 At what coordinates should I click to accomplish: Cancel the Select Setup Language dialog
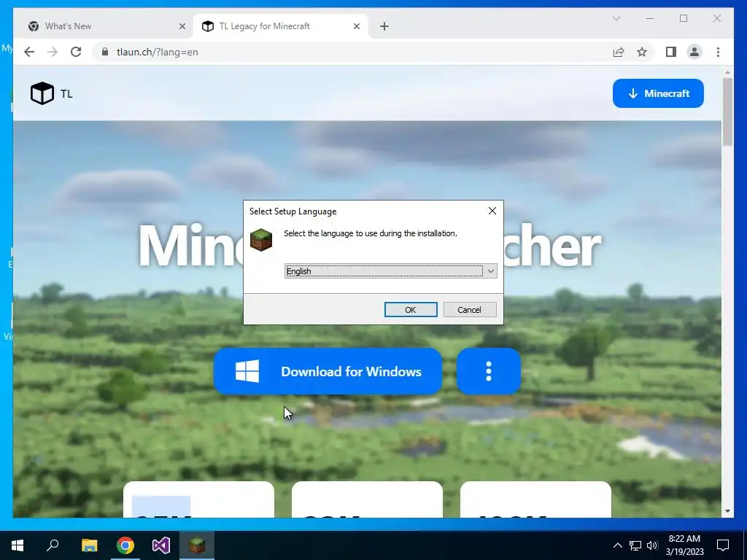(x=469, y=309)
